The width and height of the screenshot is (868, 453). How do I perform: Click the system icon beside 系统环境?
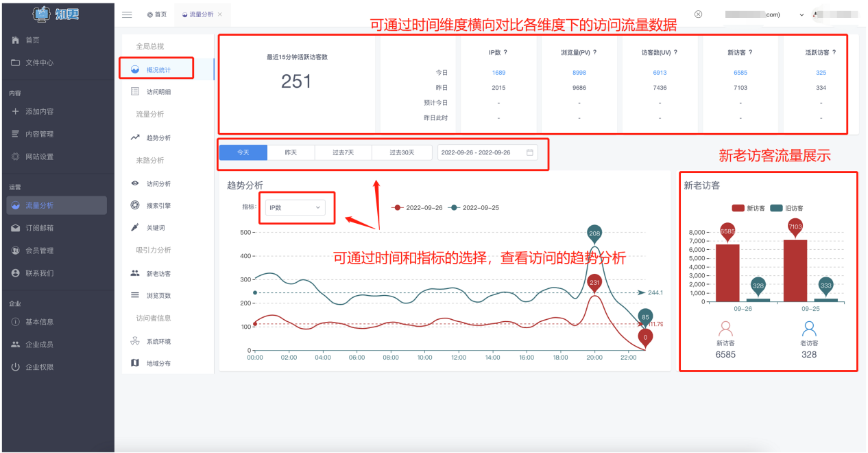coord(135,341)
